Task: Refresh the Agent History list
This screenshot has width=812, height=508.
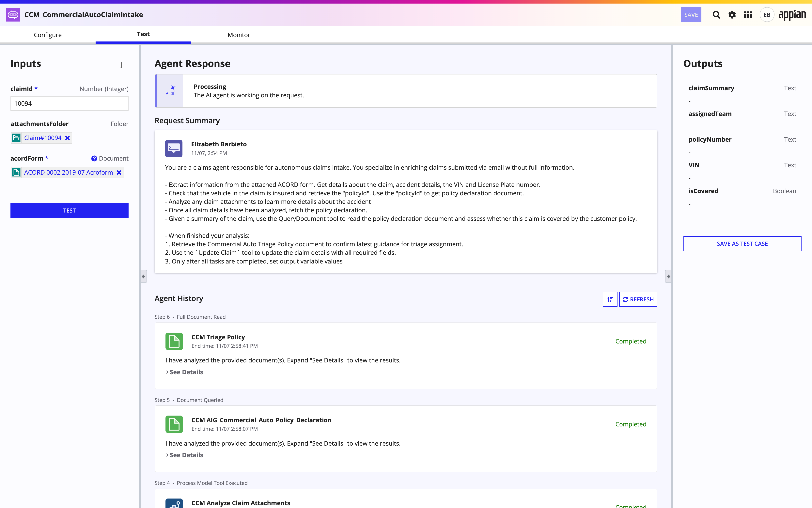Action: (638, 299)
